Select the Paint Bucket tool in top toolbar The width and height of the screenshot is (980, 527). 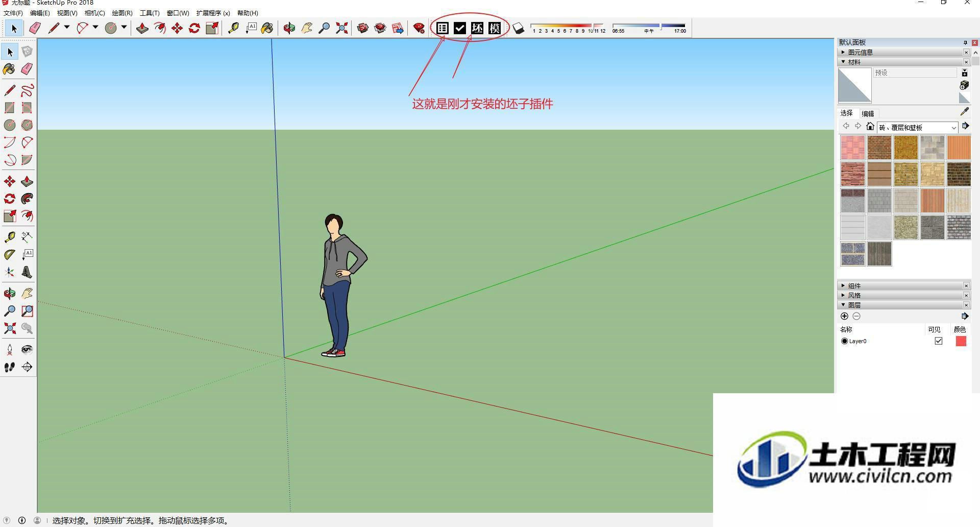[267, 28]
